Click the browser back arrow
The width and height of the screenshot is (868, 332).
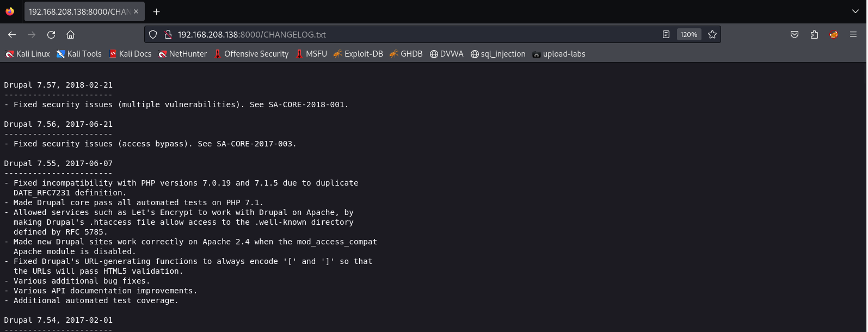coord(12,34)
